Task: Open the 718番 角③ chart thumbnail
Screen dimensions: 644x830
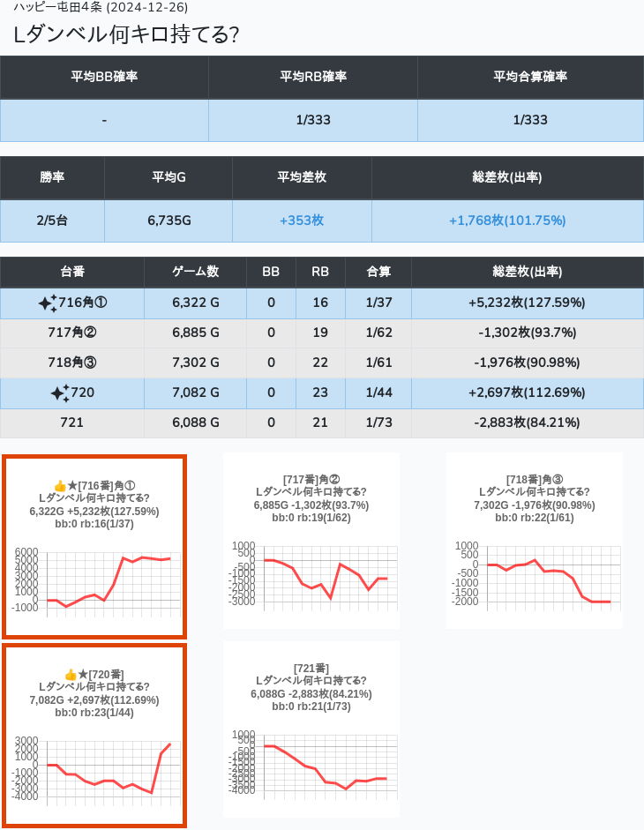Action: tap(534, 540)
